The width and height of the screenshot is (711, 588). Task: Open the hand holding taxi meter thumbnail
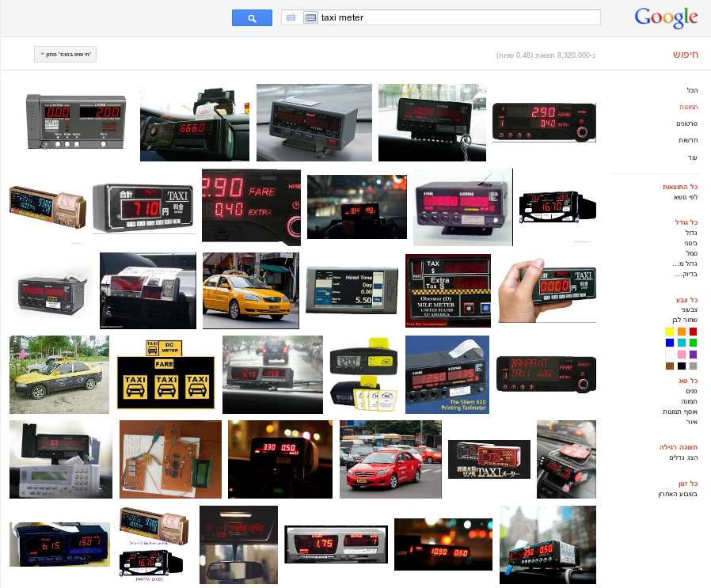click(547, 288)
